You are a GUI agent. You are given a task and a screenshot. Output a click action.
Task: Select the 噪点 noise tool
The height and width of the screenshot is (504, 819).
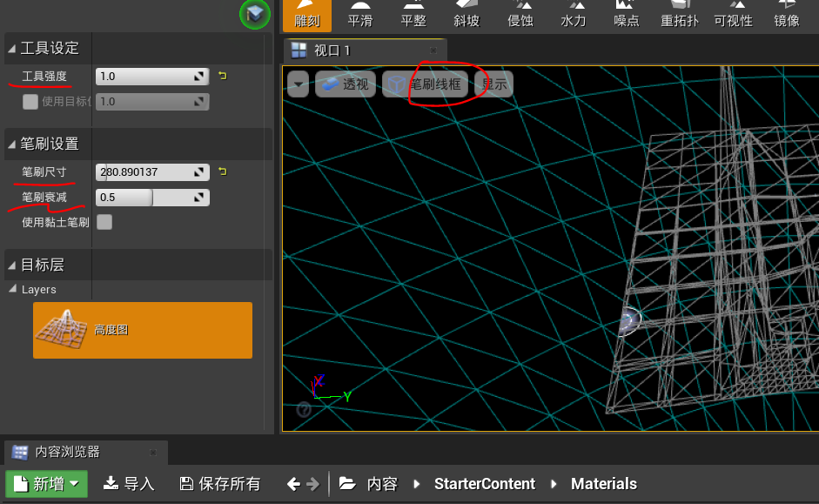[627, 15]
